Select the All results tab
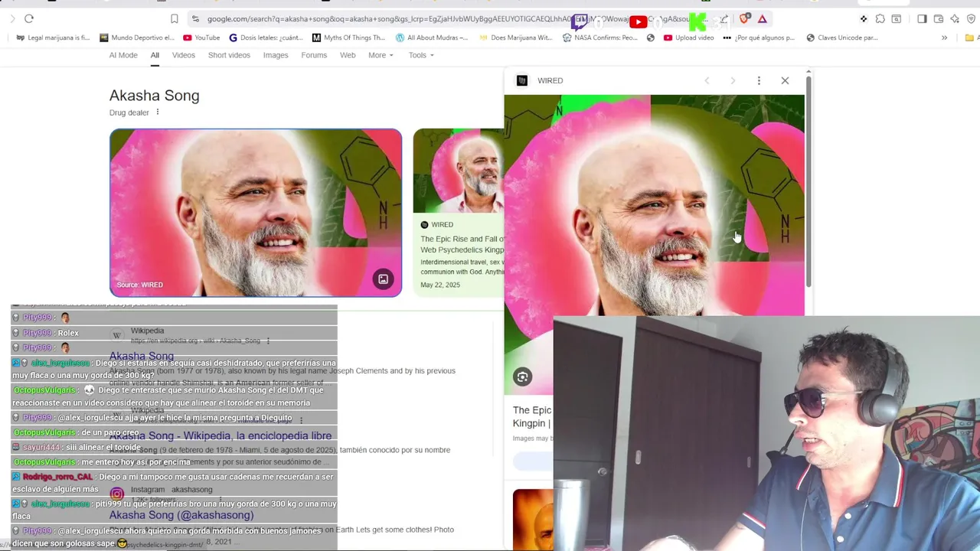This screenshot has height=551, width=980. 155,55
